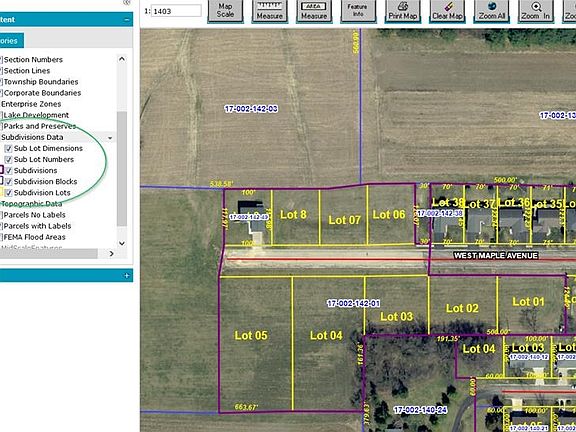This screenshot has height=432, width=576.
Task: Select the Section Numbers layer
Action: [33, 60]
